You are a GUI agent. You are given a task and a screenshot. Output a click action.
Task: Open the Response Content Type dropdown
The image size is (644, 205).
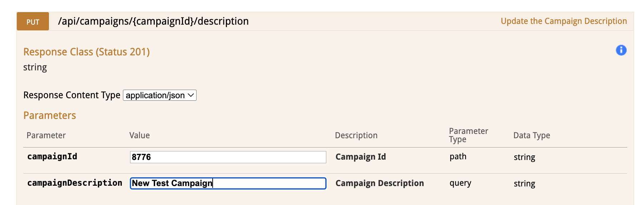click(160, 95)
